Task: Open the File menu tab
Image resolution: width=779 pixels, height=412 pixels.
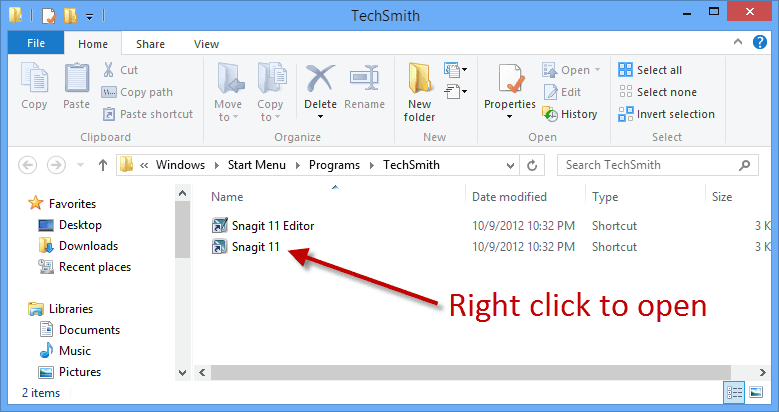Action: coord(36,43)
